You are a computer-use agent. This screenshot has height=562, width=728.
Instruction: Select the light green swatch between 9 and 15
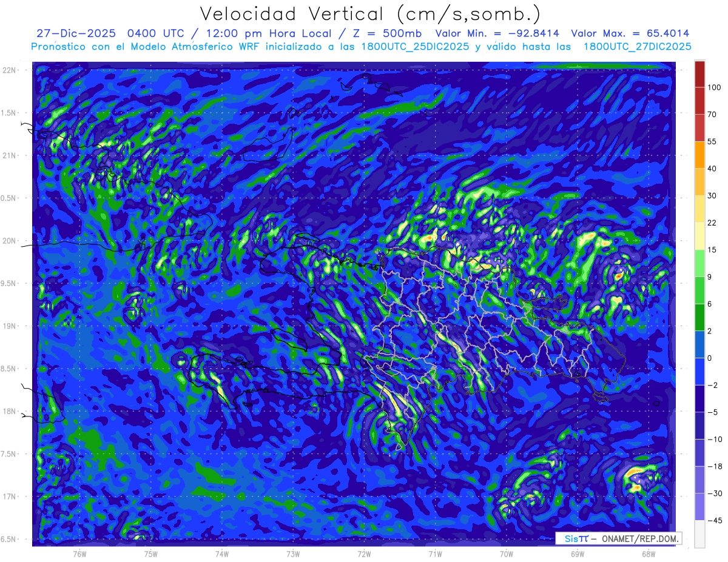[699, 263]
